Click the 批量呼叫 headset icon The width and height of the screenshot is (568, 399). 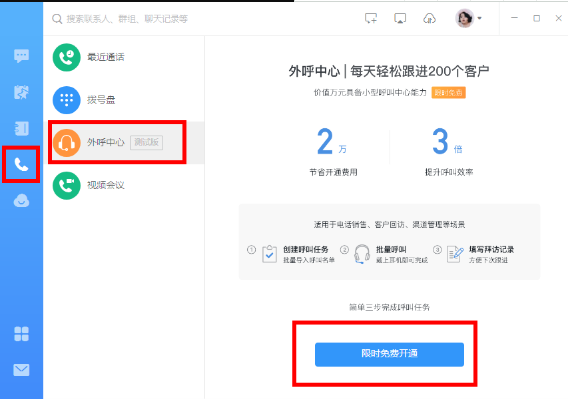tap(362, 254)
